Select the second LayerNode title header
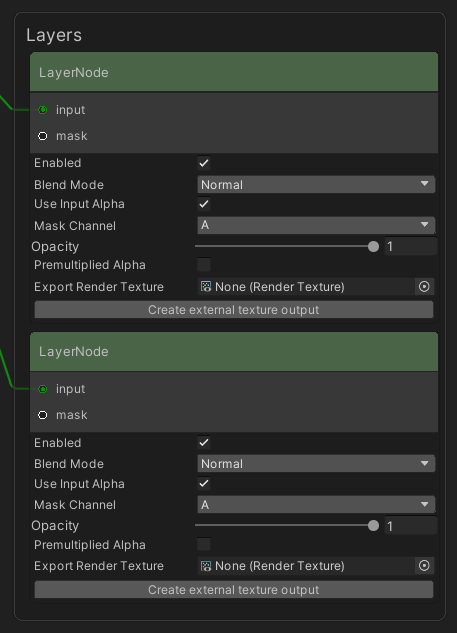Image resolution: width=457 pixels, height=633 pixels. pyautogui.click(x=234, y=351)
